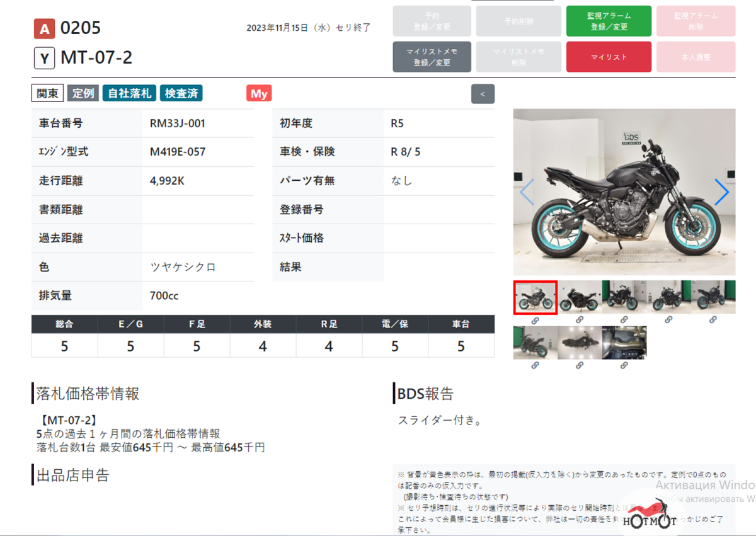
Task: Click link icon under red-outlined thumbnail
Action: tap(535, 320)
